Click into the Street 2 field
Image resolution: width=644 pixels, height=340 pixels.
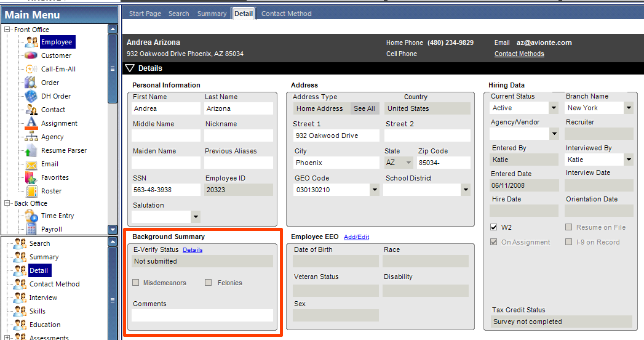tap(427, 136)
